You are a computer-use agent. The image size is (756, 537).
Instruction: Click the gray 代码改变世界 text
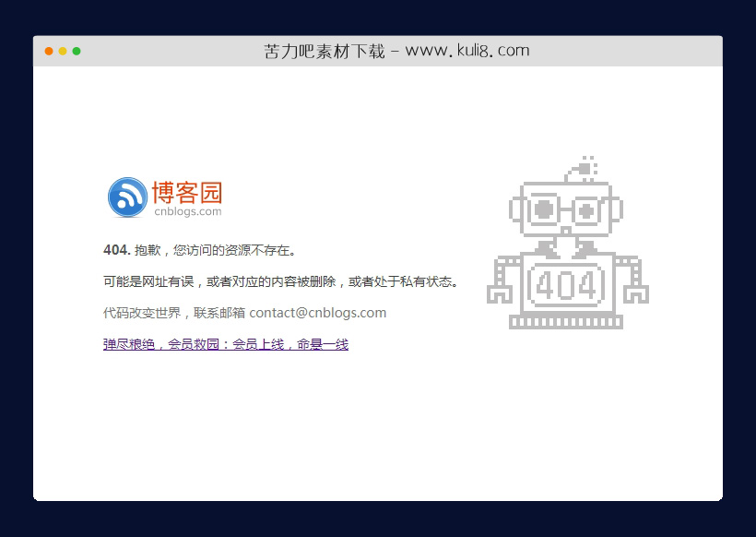(148, 312)
